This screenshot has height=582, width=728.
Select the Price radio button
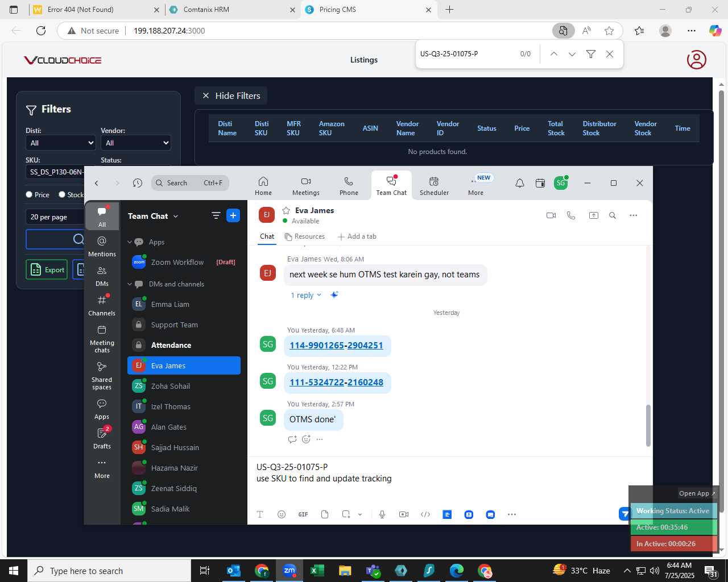(x=29, y=194)
